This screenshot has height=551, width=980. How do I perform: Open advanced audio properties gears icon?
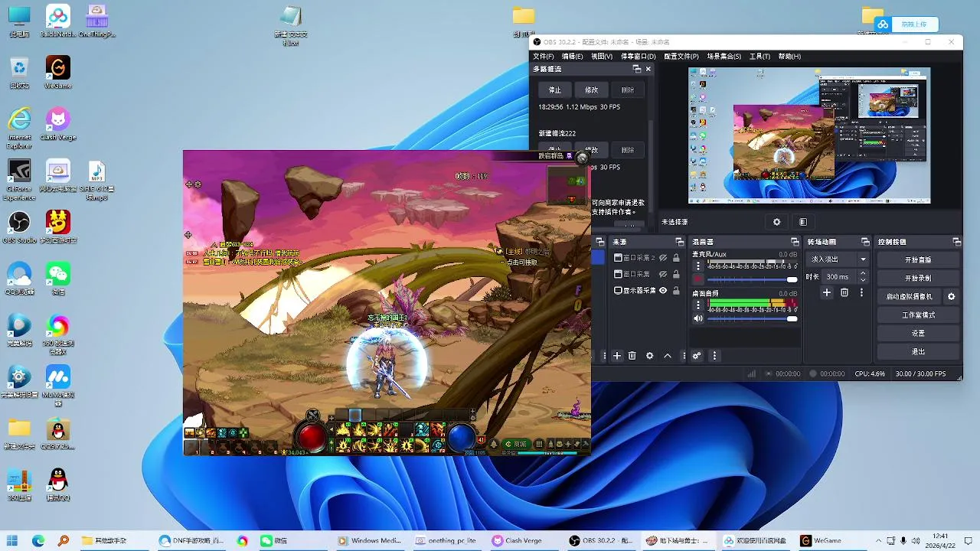tap(697, 356)
